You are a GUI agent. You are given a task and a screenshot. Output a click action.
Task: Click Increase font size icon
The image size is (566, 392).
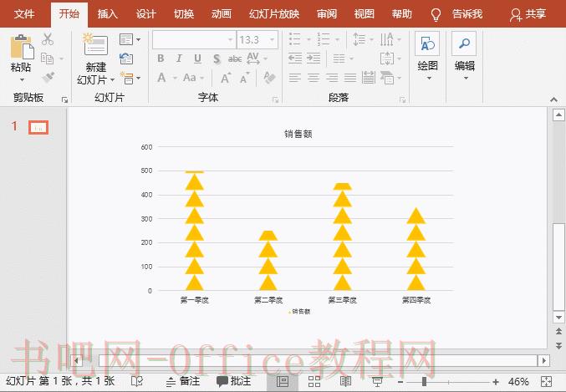pyautogui.click(x=226, y=78)
